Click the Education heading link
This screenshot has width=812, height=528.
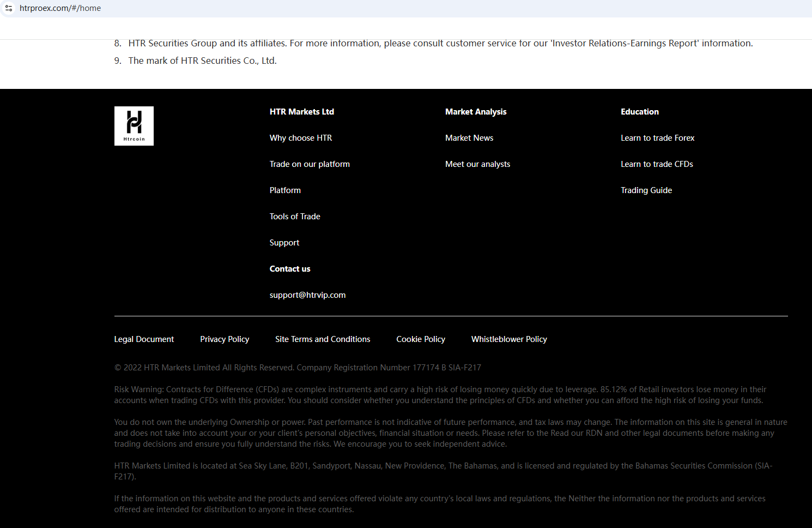click(640, 112)
